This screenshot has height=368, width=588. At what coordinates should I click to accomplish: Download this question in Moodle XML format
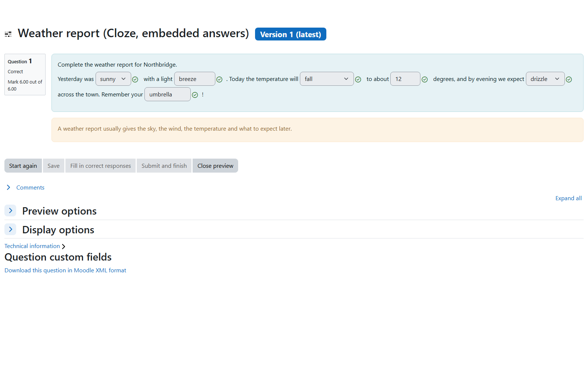65,270
